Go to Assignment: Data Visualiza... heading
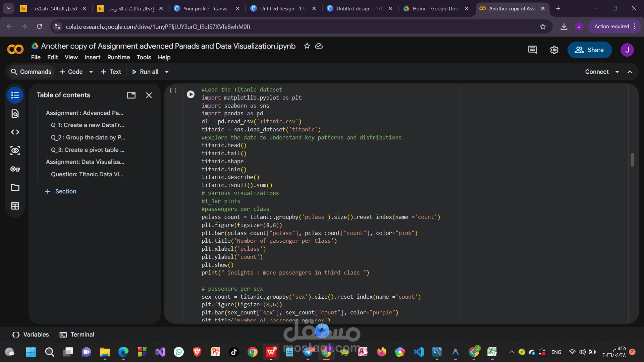Image resolution: width=644 pixels, height=362 pixels. 85,162
